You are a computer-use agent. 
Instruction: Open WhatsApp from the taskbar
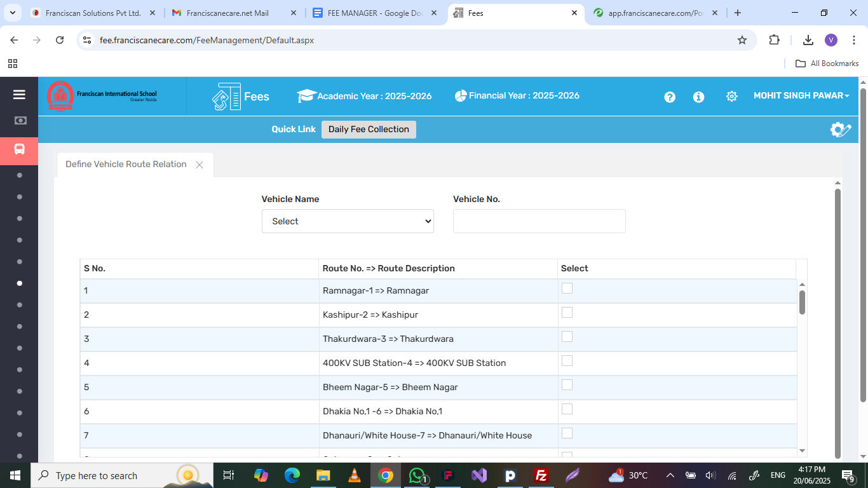coord(417,475)
